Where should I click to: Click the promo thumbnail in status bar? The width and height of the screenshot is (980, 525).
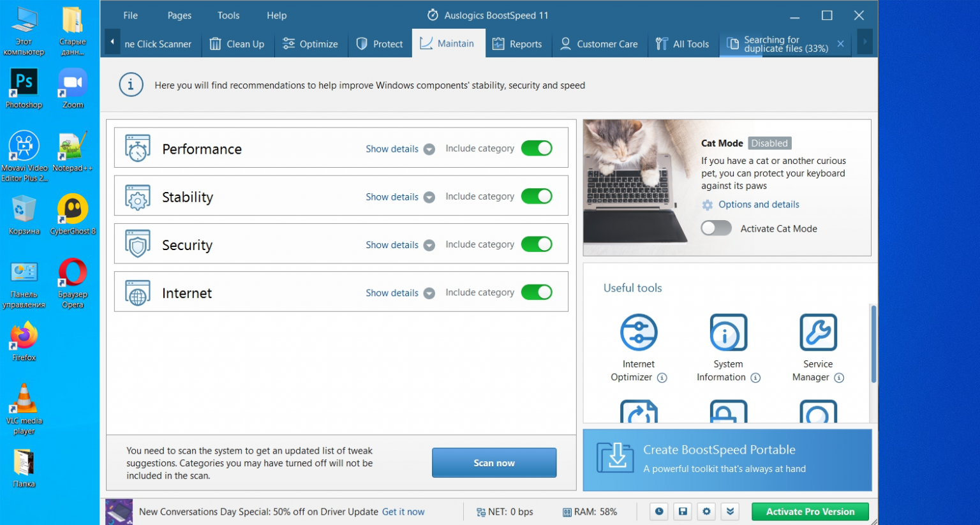[119, 512]
